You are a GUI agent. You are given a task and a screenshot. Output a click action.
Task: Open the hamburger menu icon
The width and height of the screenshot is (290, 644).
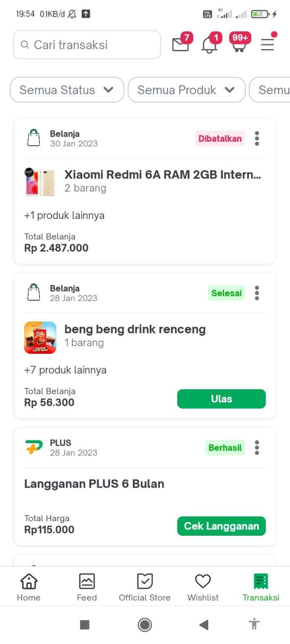tap(267, 45)
